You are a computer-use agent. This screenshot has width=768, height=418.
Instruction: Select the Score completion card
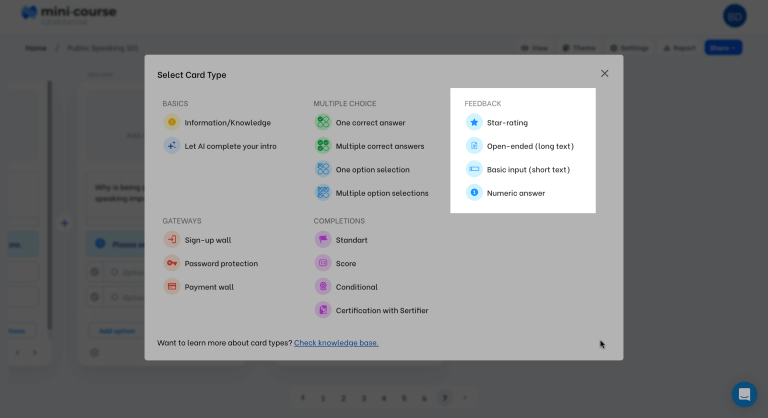point(346,263)
